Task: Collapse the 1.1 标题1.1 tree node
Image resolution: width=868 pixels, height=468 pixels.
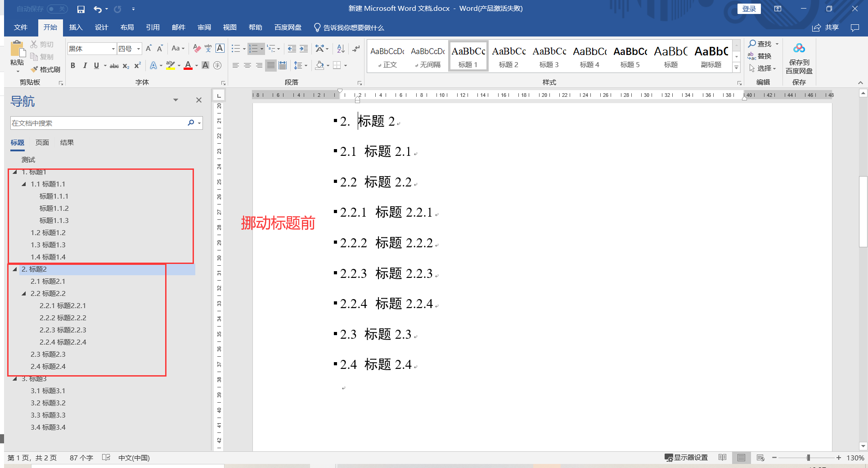Action: pos(24,184)
